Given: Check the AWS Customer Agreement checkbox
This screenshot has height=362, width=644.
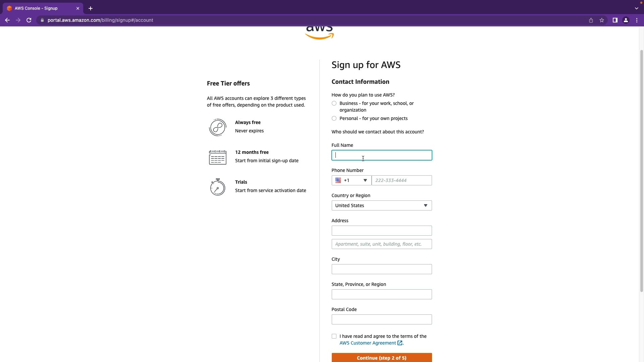Looking at the screenshot, I should pos(334,336).
